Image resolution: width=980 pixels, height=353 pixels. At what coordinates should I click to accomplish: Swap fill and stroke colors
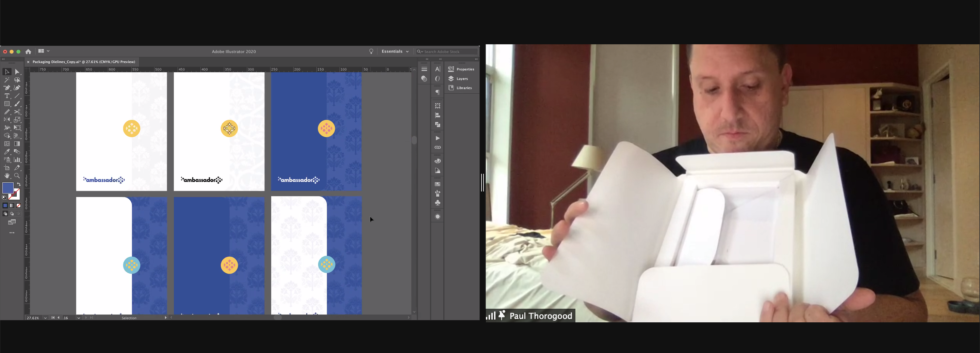tap(19, 184)
